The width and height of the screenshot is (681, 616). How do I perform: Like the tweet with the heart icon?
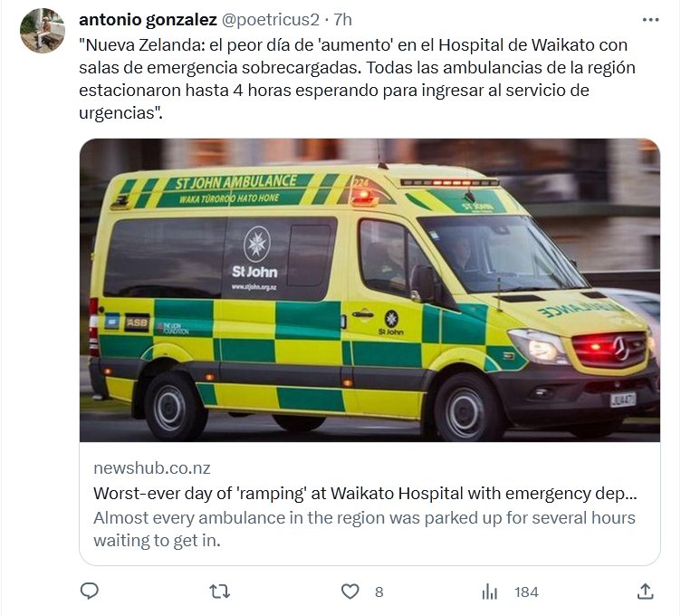pos(350,592)
